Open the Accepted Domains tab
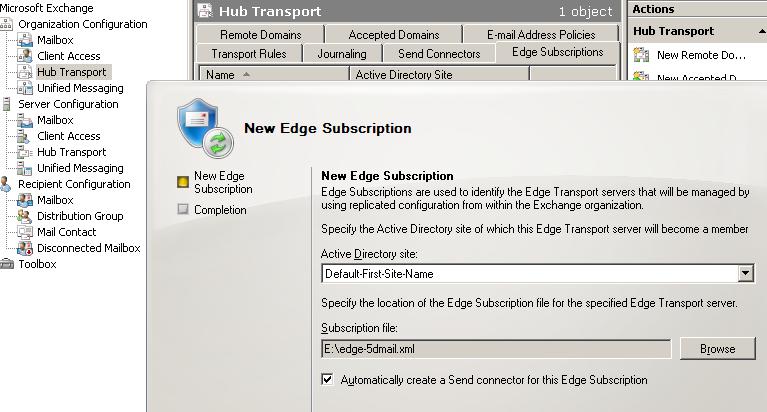 (x=393, y=35)
